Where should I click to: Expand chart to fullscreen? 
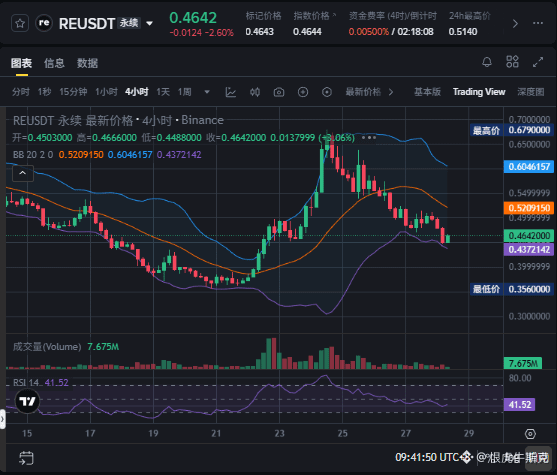point(538,62)
